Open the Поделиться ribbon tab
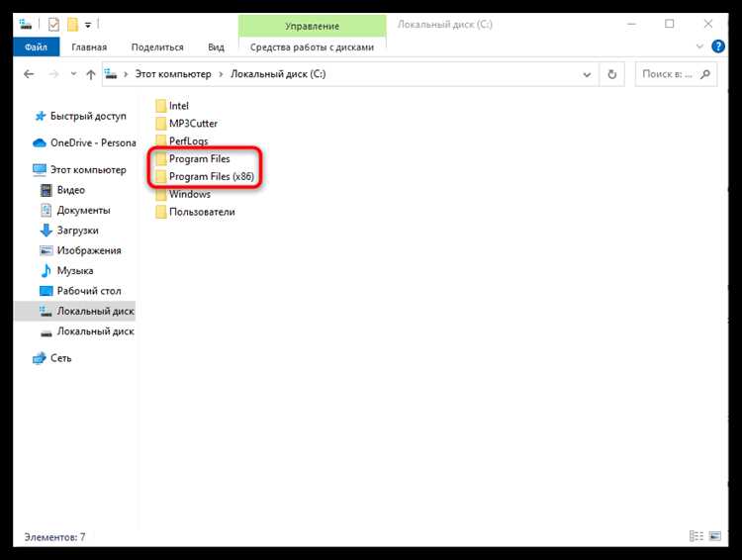742x560 pixels. [x=157, y=47]
